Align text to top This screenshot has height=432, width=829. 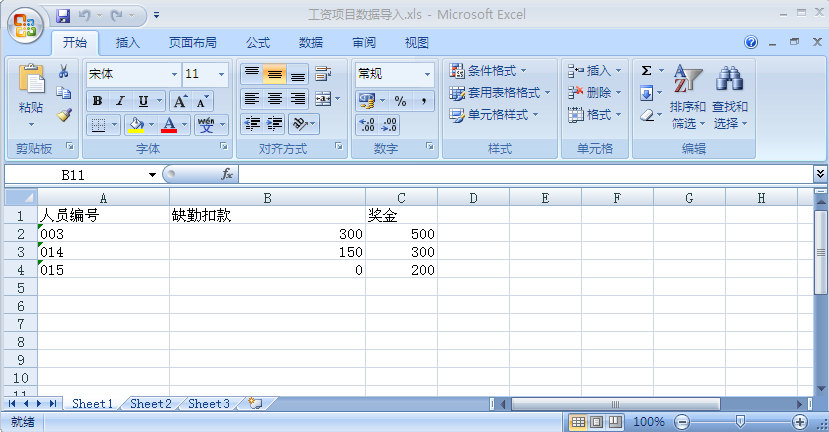click(x=252, y=73)
